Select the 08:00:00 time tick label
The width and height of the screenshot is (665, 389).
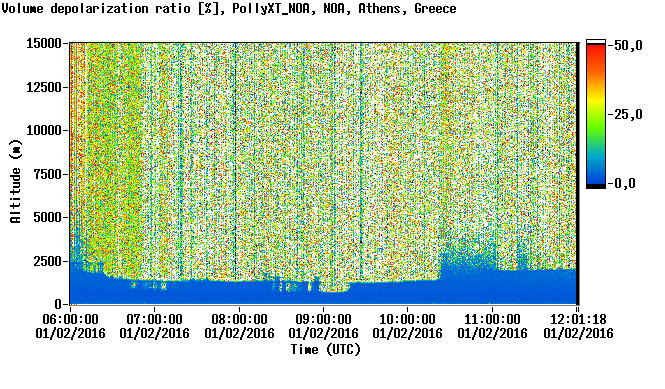point(239,326)
